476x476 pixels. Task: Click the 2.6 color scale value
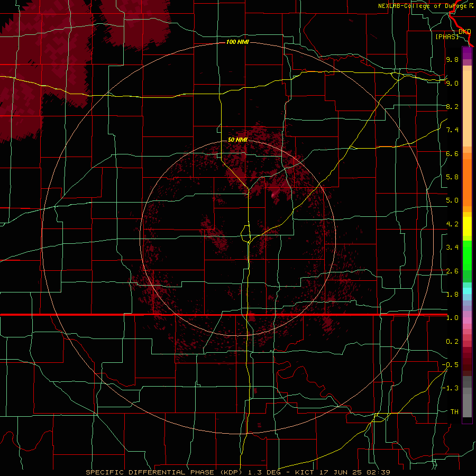(x=452, y=271)
